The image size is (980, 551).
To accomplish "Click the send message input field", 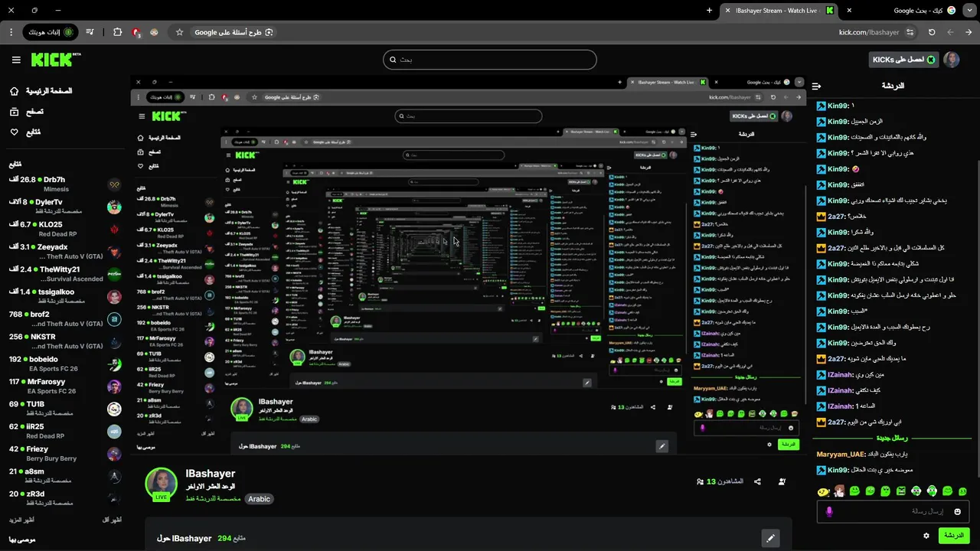I will point(893,511).
